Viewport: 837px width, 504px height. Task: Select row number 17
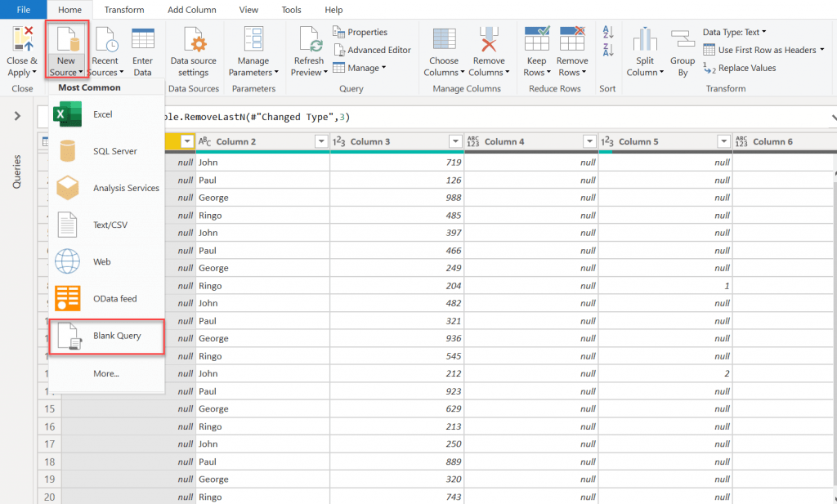tap(50, 444)
